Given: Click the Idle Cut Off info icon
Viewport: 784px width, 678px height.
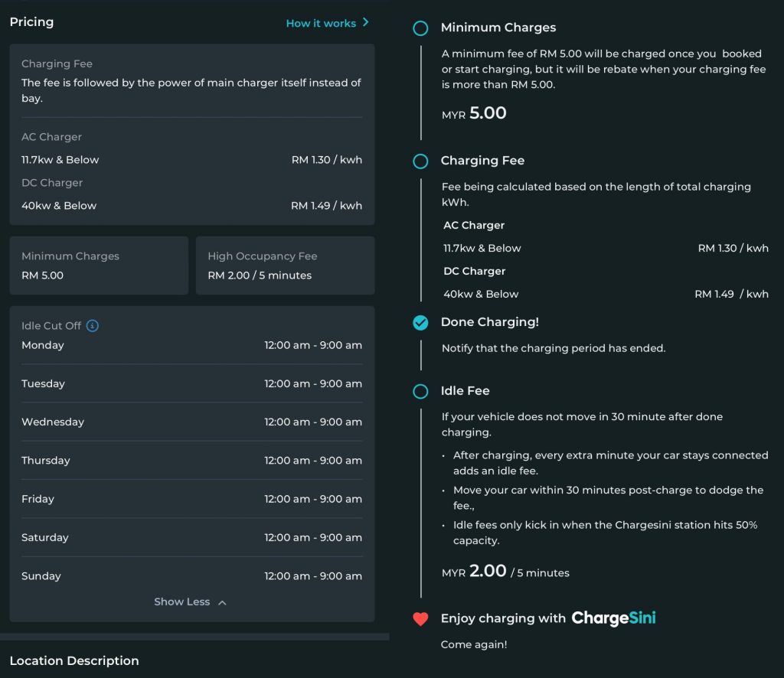Looking at the screenshot, I should click(x=93, y=326).
